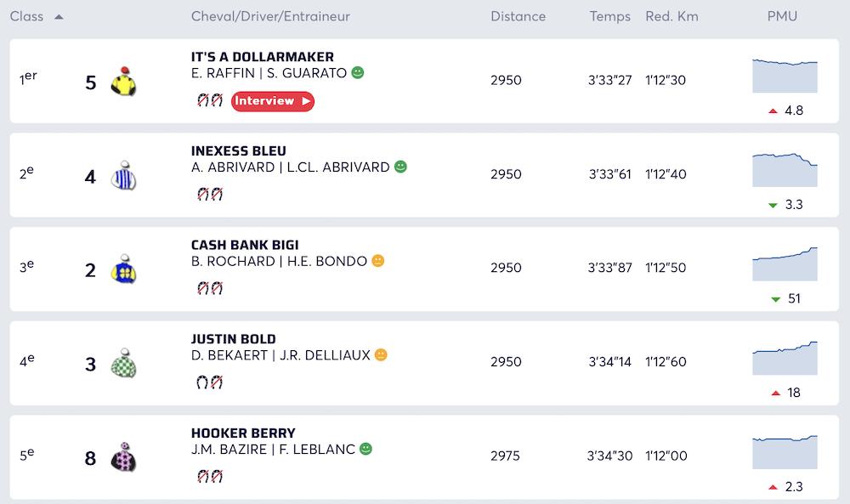Open the PMU odds chart for Inexess Bleu
850x504 pixels.
coord(784,169)
